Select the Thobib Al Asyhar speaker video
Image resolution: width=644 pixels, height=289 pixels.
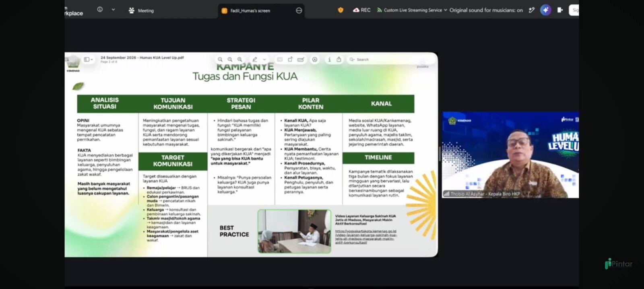click(x=510, y=155)
